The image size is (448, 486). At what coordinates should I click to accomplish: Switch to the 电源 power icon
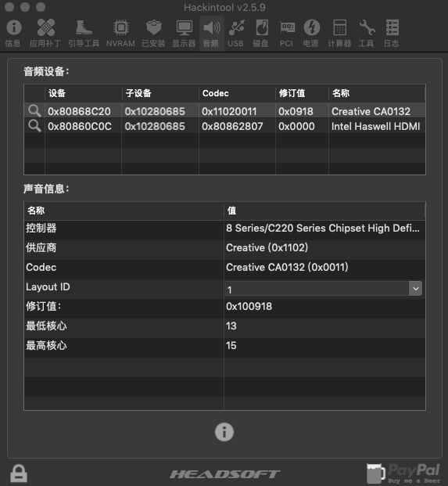pos(311,33)
